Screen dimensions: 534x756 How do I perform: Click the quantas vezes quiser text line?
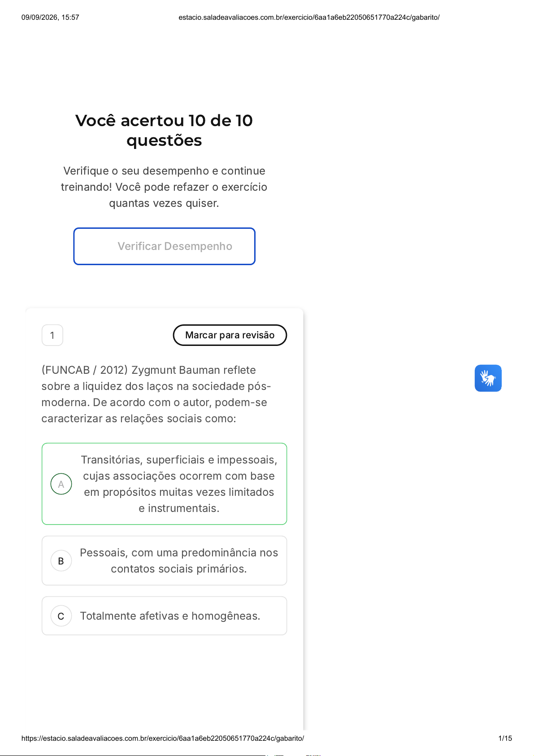pyautogui.click(x=164, y=203)
